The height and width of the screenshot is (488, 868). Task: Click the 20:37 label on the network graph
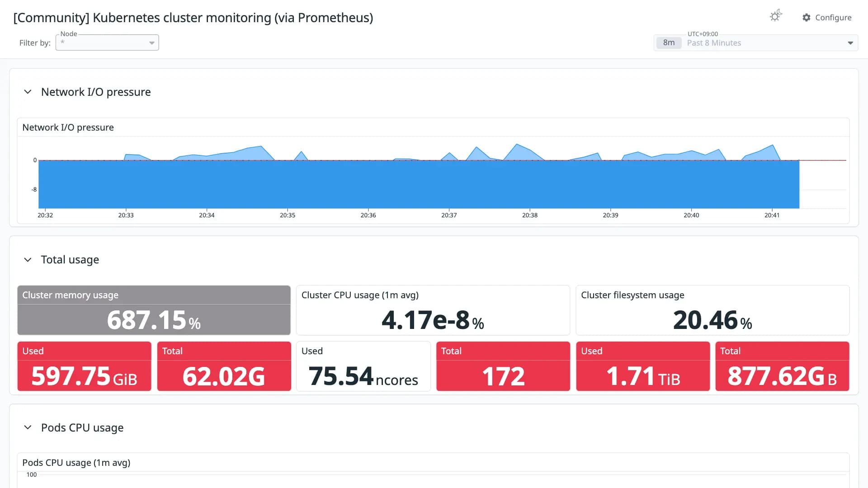point(449,215)
